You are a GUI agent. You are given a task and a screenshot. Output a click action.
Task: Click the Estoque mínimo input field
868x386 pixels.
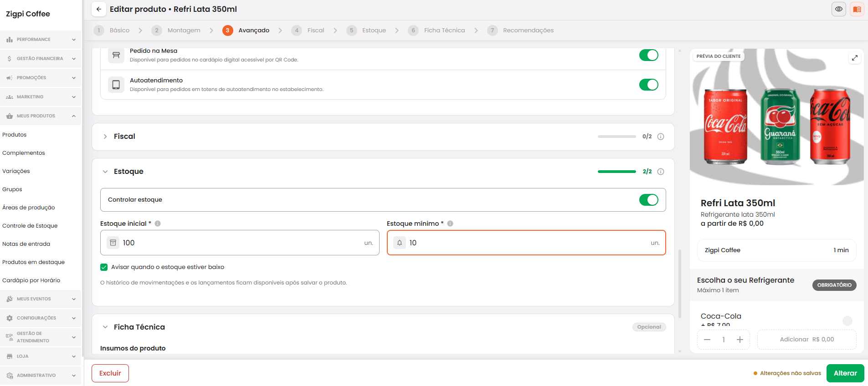pos(526,243)
